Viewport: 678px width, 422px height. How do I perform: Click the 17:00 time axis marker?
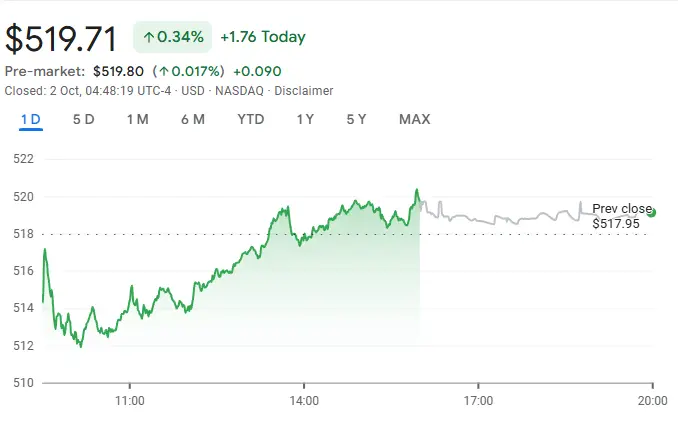[x=478, y=400]
